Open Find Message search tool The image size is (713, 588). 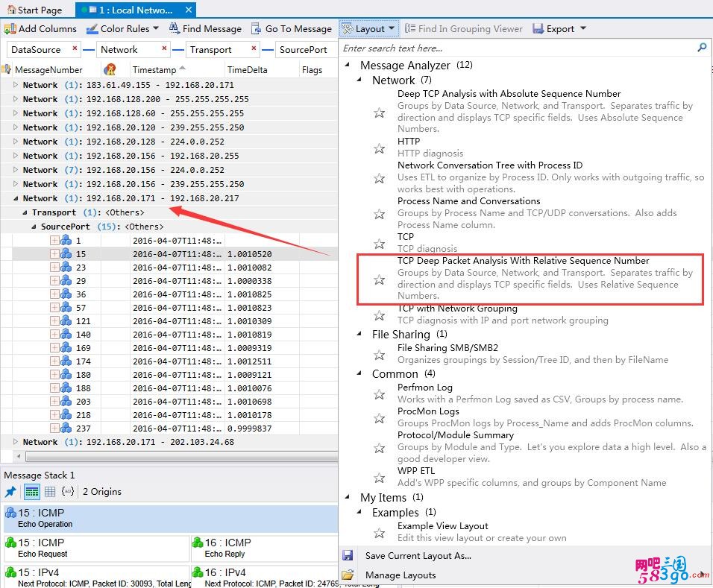point(205,29)
